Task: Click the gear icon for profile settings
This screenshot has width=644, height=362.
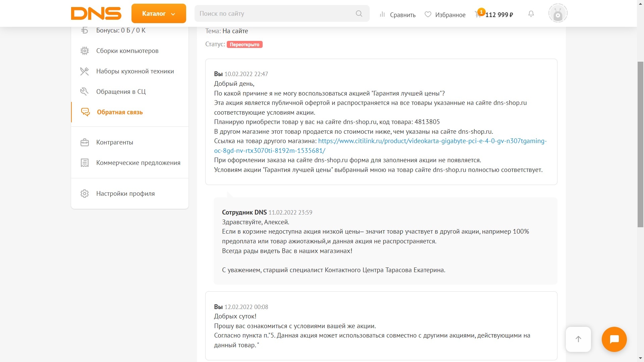Action: point(85,193)
